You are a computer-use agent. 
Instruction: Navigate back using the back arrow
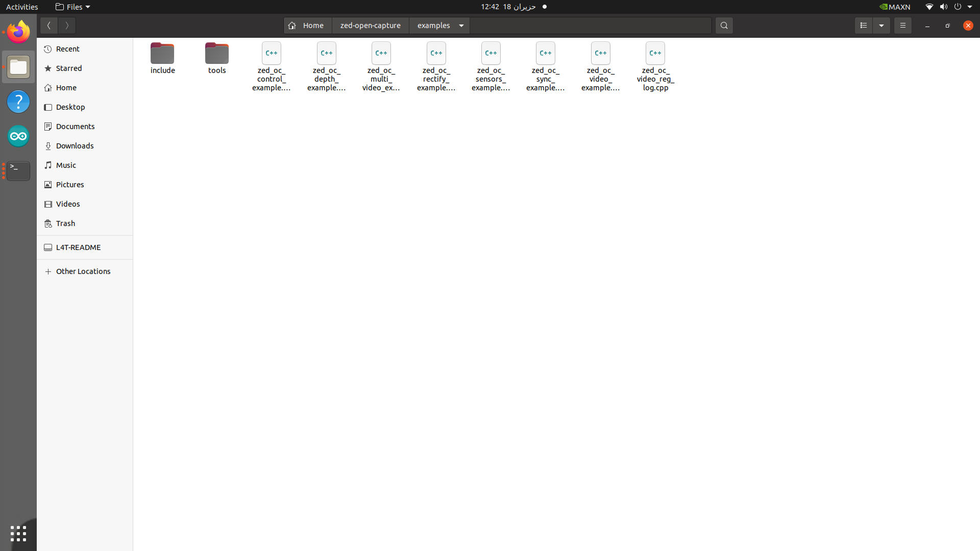coord(49,25)
